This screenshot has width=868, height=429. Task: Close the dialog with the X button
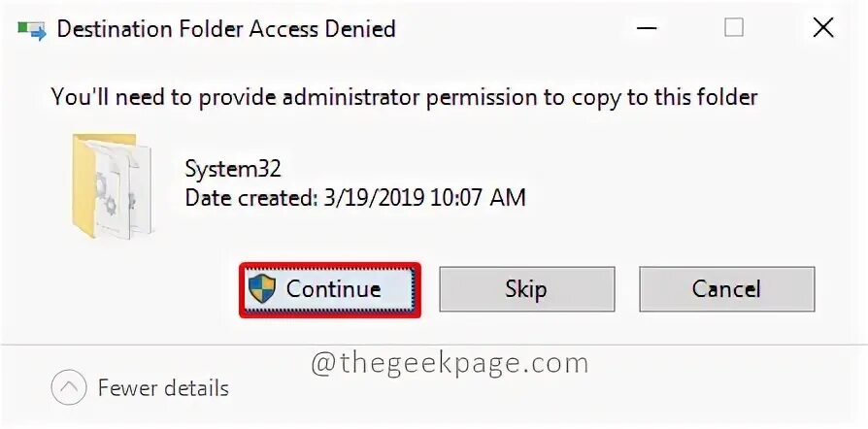pyautogui.click(x=822, y=28)
